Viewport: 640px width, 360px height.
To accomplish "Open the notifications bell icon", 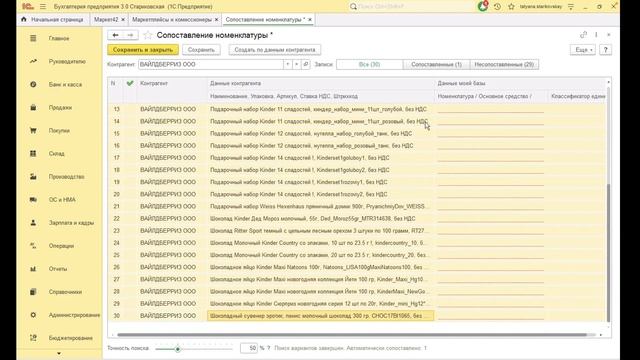I will pos(483,7).
